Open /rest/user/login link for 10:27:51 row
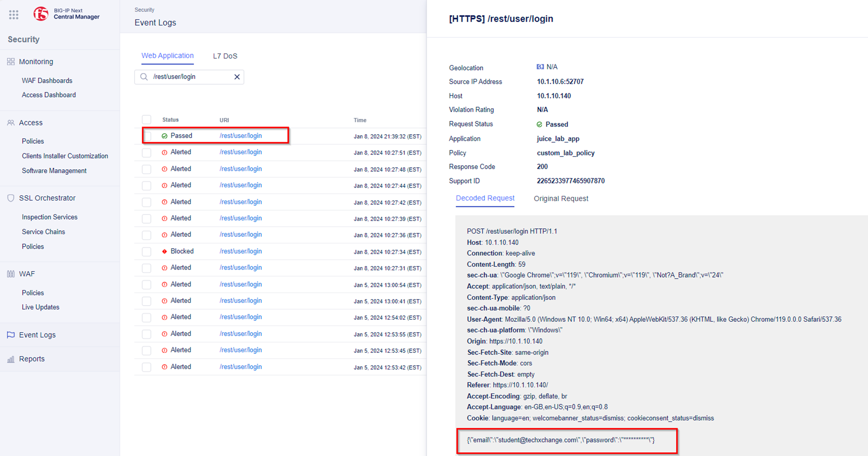Screen dimensions: 868x456 (241, 152)
